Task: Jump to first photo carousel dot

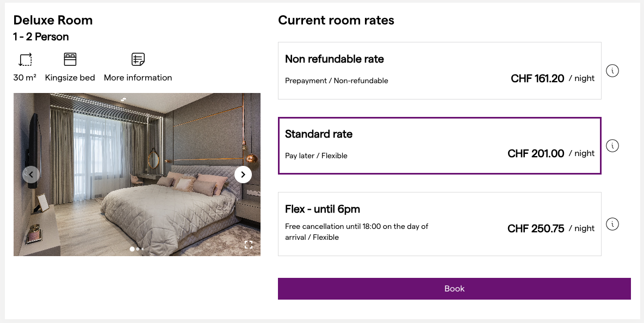Action: 132,249
